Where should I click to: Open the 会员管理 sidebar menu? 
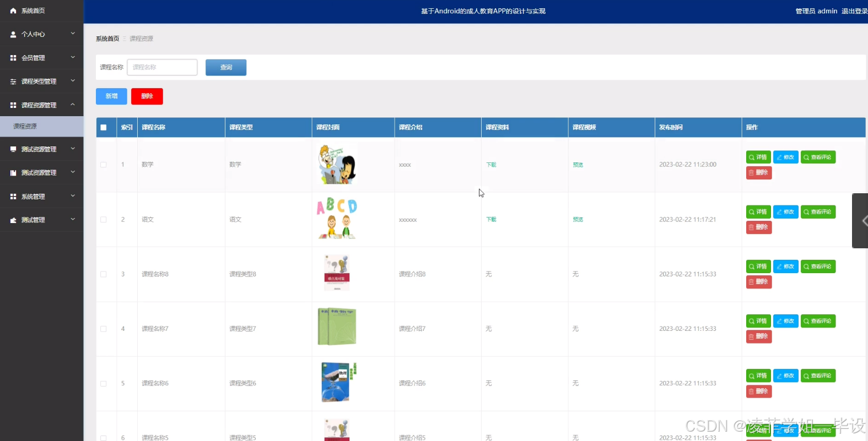tap(42, 58)
